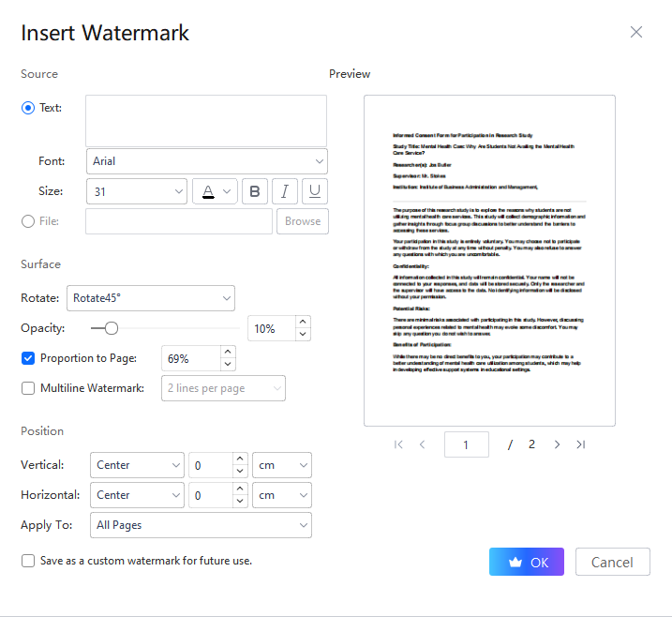
Task: Close the Insert Watermark dialog
Action: tap(636, 32)
